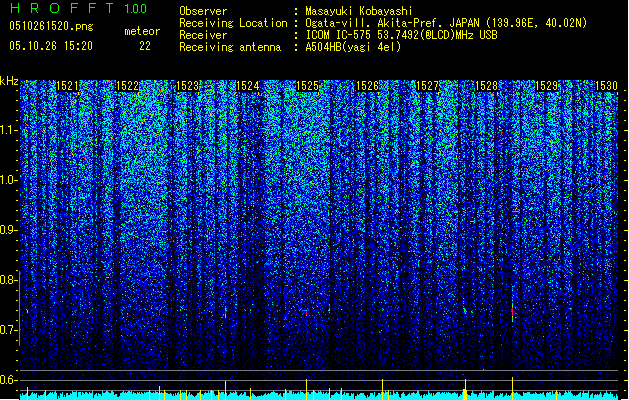Click the red meteor echo under 1528
Screen dimensions: 629x400
[512, 312]
